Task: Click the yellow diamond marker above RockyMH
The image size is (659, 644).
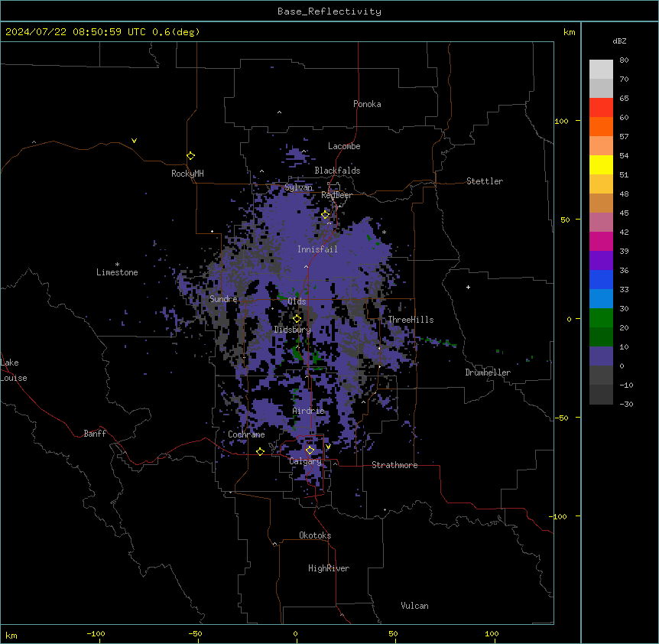Action: [x=190, y=156]
